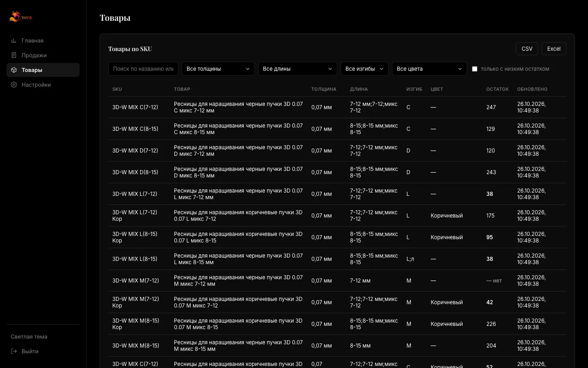This screenshot has width=588, height=368.
Task: Open the 'Все толщины' dropdown
Action: (x=218, y=69)
